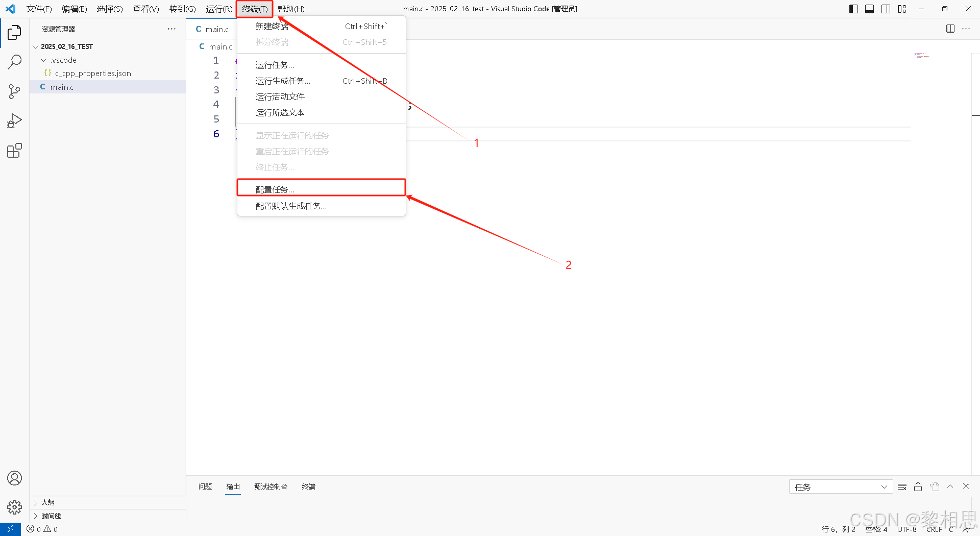Viewport: 980px width, 536px height.
Task: Click 行 6, 列 2 cursor position
Action: [x=838, y=530]
